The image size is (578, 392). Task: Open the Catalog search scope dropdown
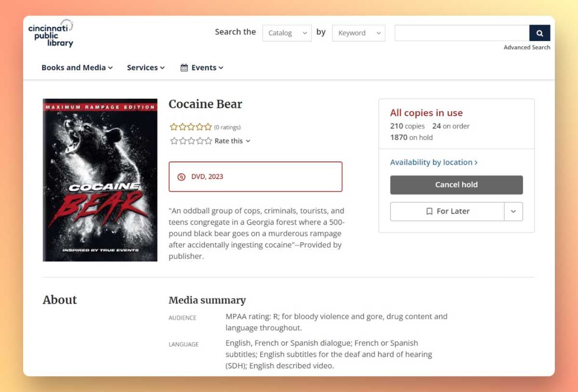287,33
